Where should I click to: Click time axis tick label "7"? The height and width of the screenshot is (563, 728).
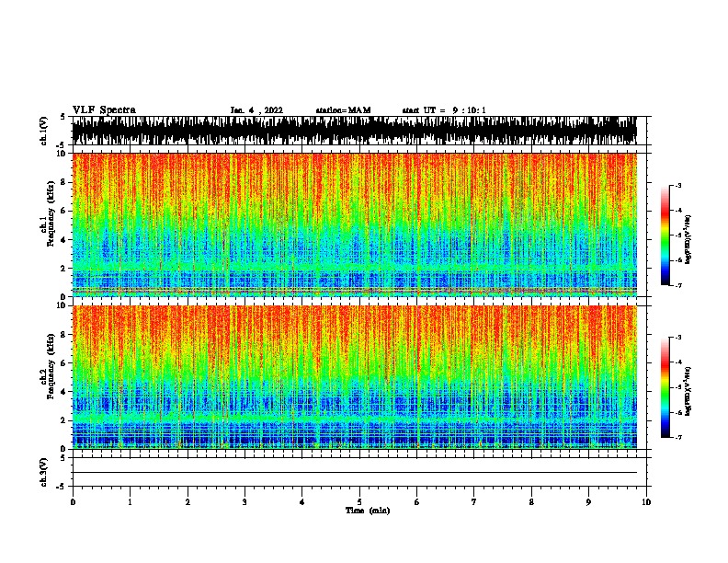pyautogui.click(x=474, y=502)
